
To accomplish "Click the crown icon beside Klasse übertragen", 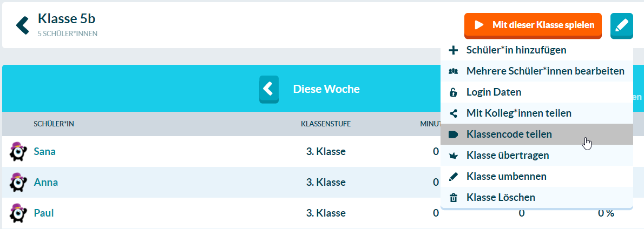I will click(x=453, y=156).
